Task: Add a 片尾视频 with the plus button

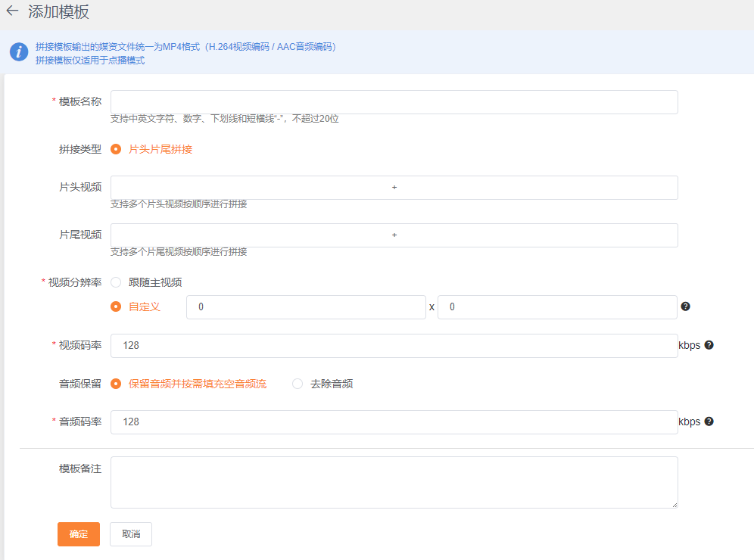Action: coord(394,235)
